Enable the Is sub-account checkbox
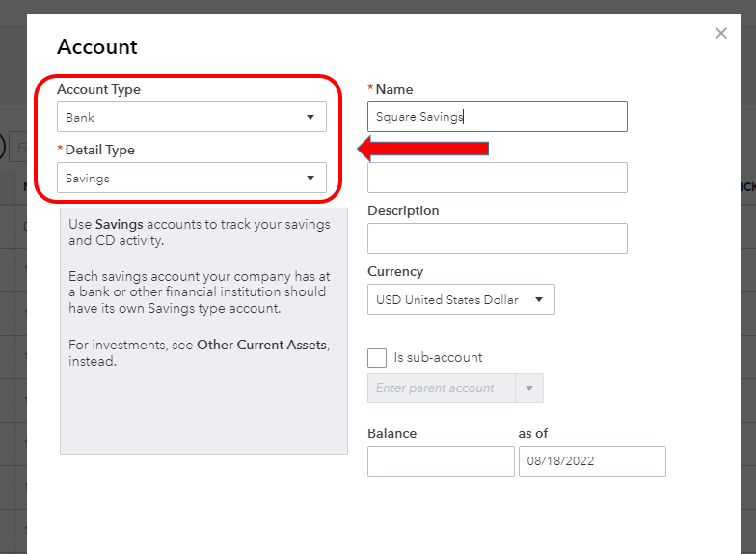Viewport: 756px width, 554px height. pyautogui.click(x=377, y=358)
